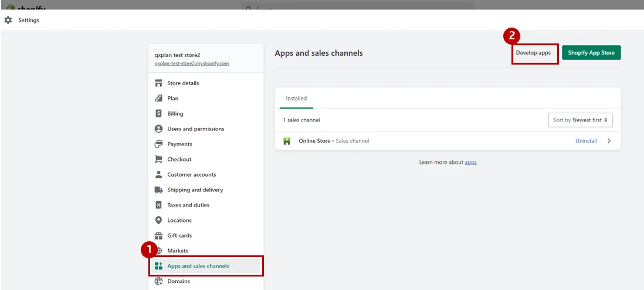
Task: Click the Users and permissions person icon
Action: pyautogui.click(x=158, y=129)
